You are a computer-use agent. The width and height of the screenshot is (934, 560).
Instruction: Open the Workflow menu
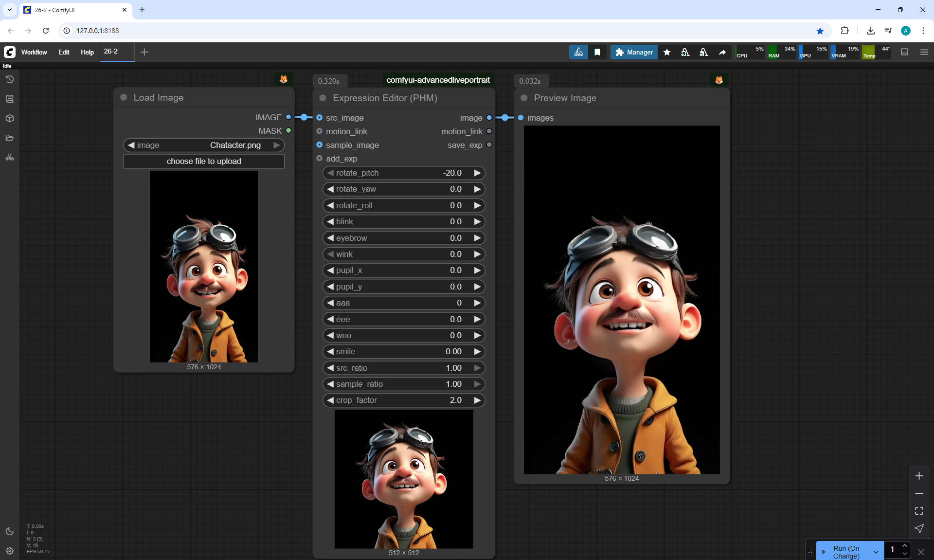point(34,52)
